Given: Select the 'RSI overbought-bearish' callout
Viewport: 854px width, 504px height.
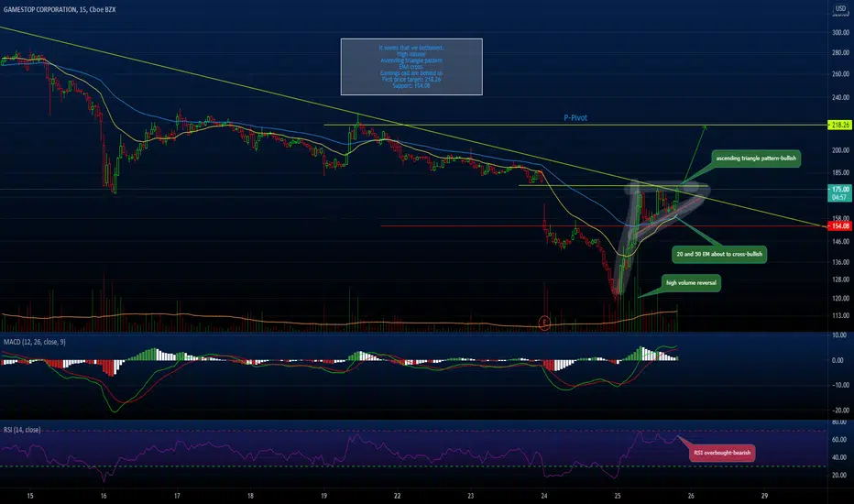Looking at the screenshot, I should pos(722,453).
